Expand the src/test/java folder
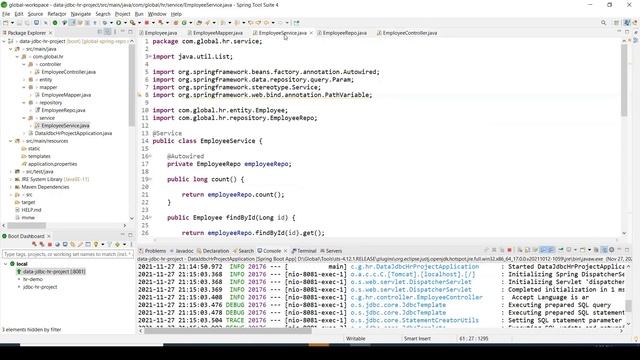Image resolution: width=640 pixels, height=360 pixels. tap(11, 172)
